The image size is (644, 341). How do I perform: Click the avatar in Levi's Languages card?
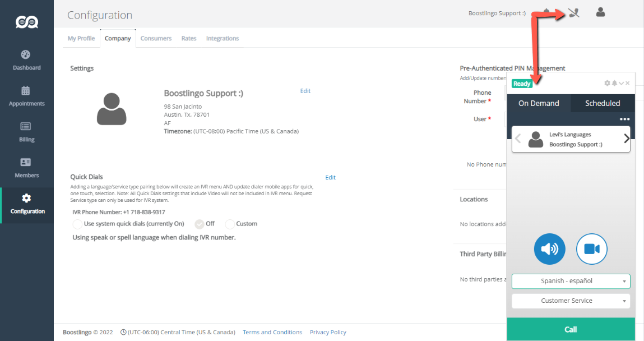[x=536, y=139]
